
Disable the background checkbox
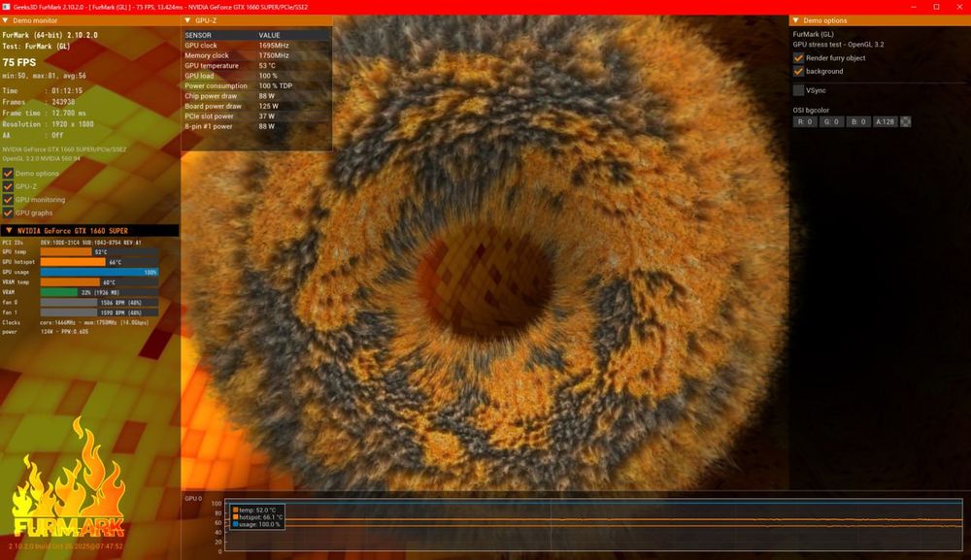[798, 71]
